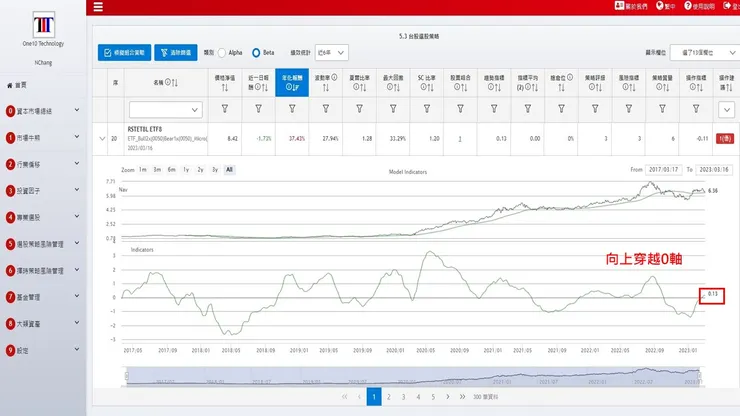Set chart zoom to All
Viewport: 740px width, 416px height.
click(229, 170)
